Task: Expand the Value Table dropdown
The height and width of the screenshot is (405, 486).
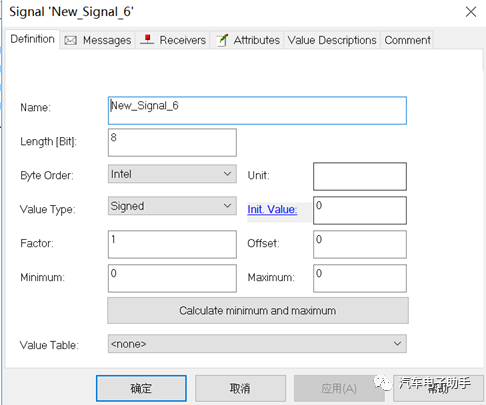Action: (x=257, y=344)
